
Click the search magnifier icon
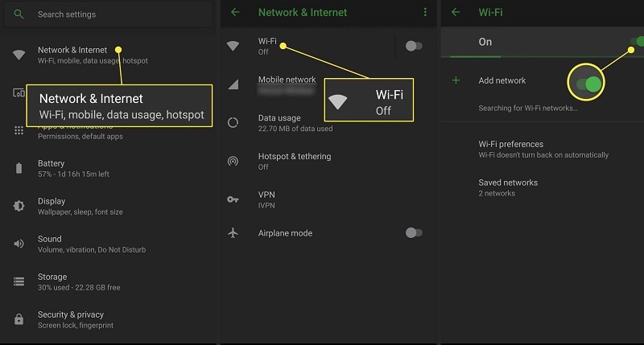click(x=19, y=14)
